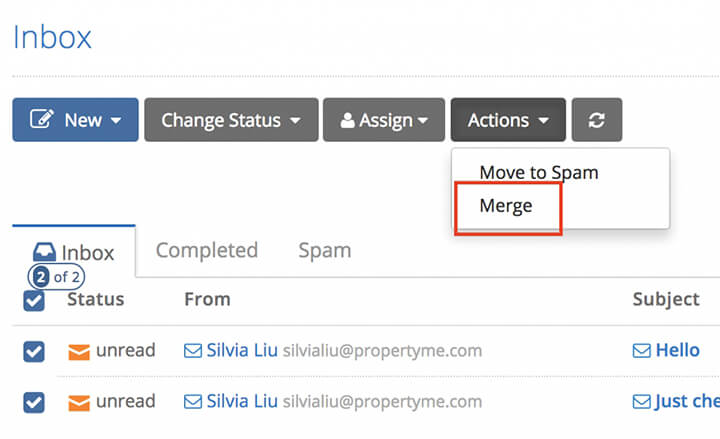This screenshot has height=439, width=720.
Task: Click the Status column header
Action: coord(96,299)
